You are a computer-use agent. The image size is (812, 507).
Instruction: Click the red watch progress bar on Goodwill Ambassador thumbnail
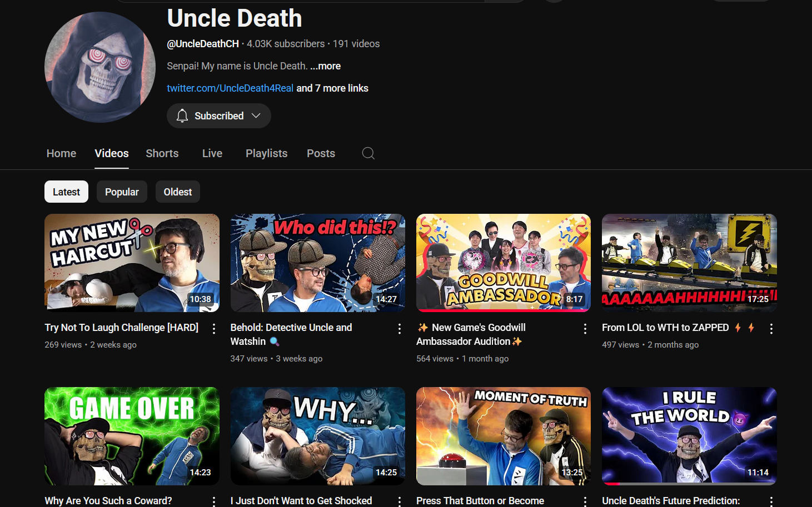coord(504,310)
